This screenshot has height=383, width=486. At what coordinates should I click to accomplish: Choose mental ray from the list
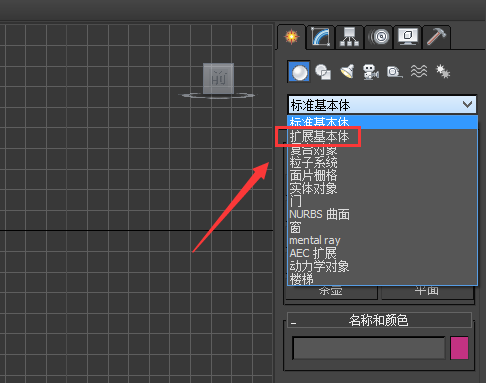[x=382, y=240]
